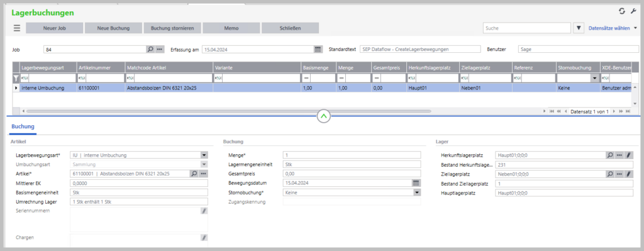Open the Umbuchungsart dropdown arrow
The height and width of the screenshot is (251, 644).
[204, 164]
